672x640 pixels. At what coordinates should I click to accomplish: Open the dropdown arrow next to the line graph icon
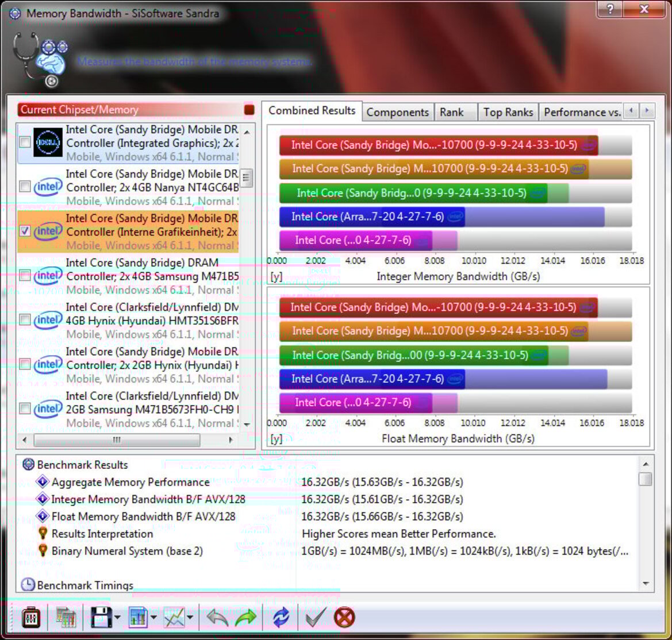190,618
